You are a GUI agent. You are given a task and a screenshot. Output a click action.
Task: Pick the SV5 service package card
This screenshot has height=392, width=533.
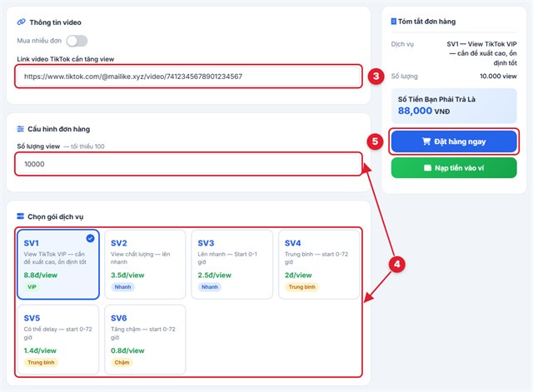tap(58, 340)
